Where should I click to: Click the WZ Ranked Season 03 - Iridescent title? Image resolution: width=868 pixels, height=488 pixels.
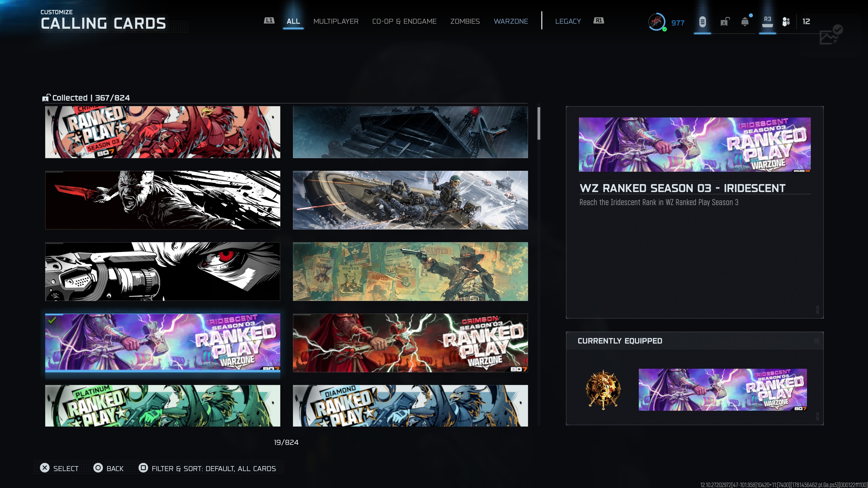682,188
